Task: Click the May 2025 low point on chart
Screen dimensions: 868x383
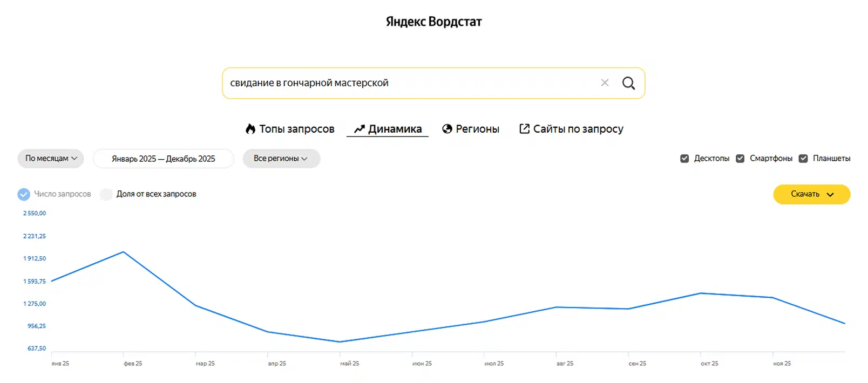Action: point(340,342)
